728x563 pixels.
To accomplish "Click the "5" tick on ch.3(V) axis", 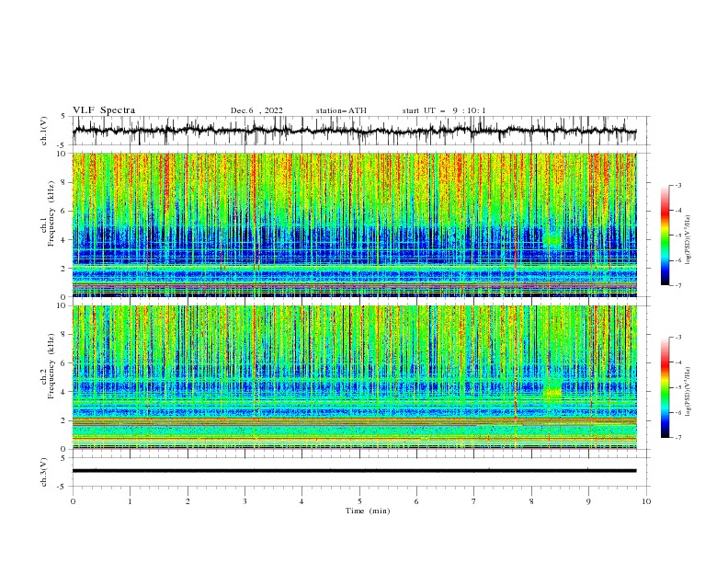I will (63, 458).
